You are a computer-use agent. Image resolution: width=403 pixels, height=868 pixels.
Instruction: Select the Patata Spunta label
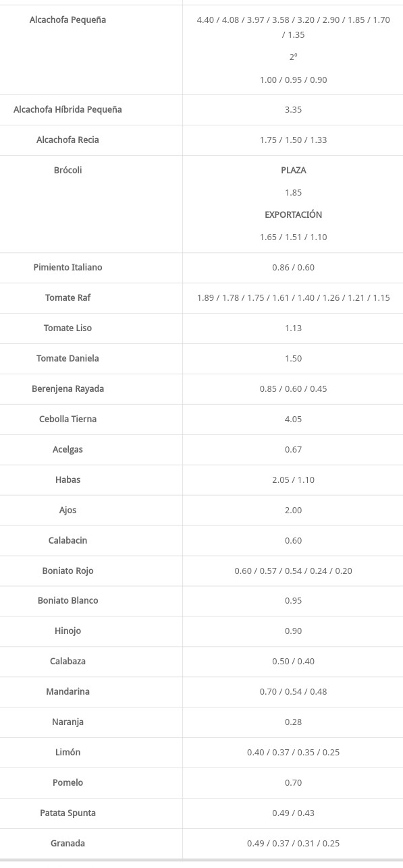(x=68, y=813)
